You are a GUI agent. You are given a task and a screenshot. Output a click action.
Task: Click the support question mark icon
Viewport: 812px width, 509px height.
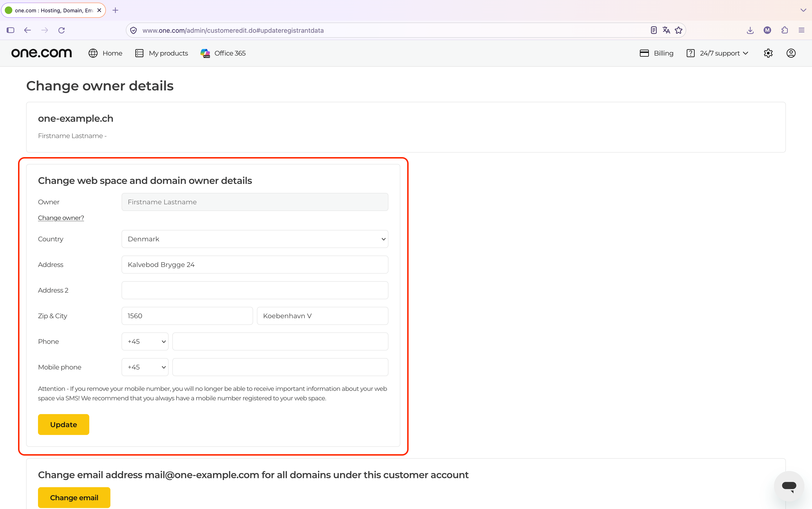point(690,53)
